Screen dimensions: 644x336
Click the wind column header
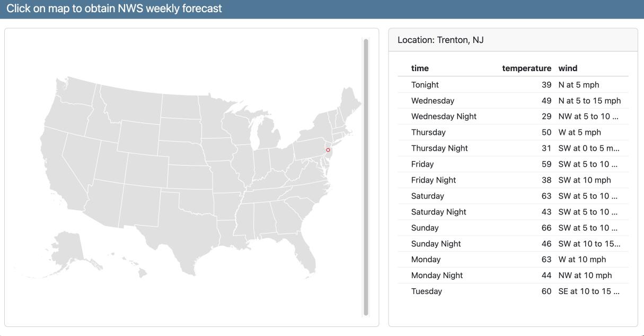[x=568, y=68]
